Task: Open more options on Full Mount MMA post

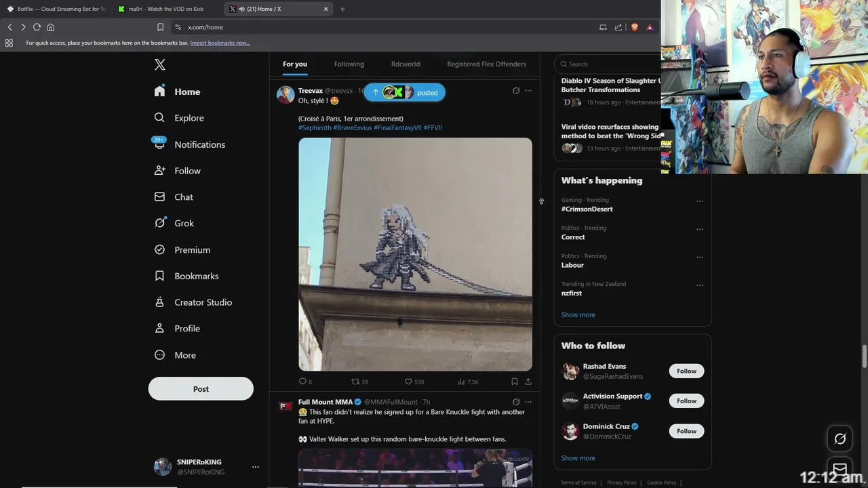Action: click(528, 402)
